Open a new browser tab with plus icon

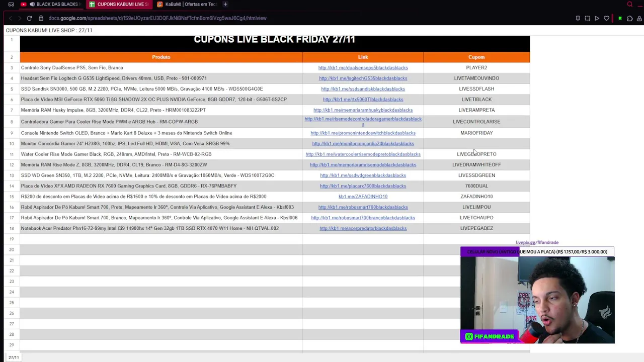point(225,4)
